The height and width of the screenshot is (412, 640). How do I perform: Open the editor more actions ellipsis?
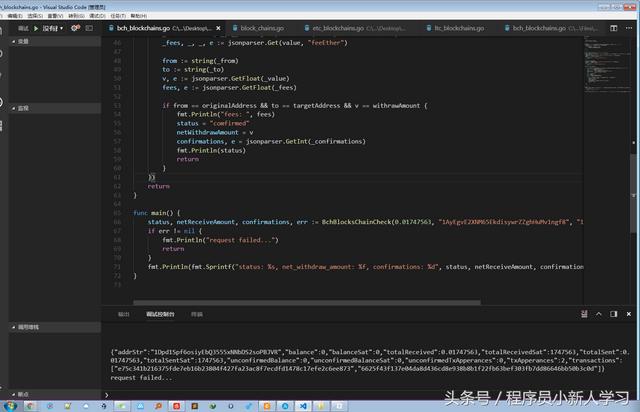point(629,28)
